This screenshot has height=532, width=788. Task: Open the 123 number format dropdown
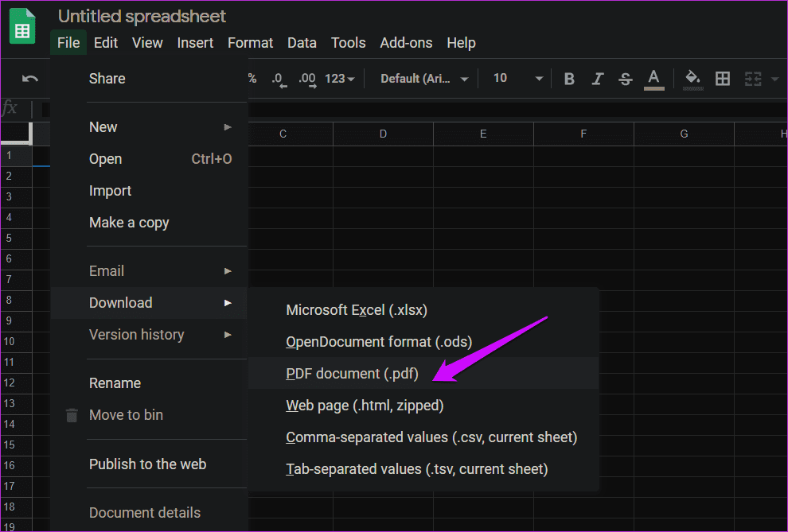[340, 79]
